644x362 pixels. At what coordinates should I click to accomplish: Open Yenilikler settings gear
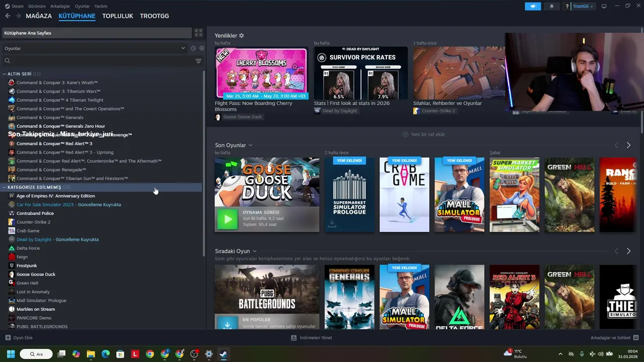242,36
